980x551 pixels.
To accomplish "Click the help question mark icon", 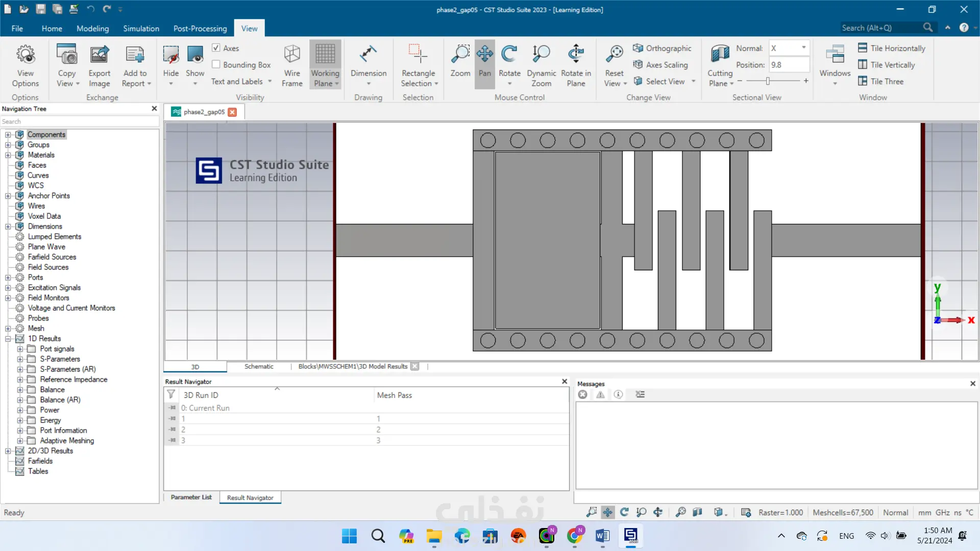I will pyautogui.click(x=964, y=28).
